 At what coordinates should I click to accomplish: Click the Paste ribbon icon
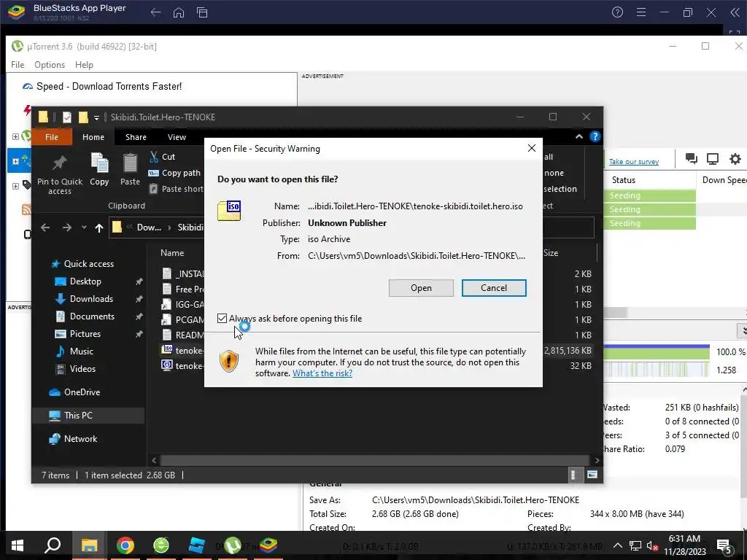[x=130, y=163]
